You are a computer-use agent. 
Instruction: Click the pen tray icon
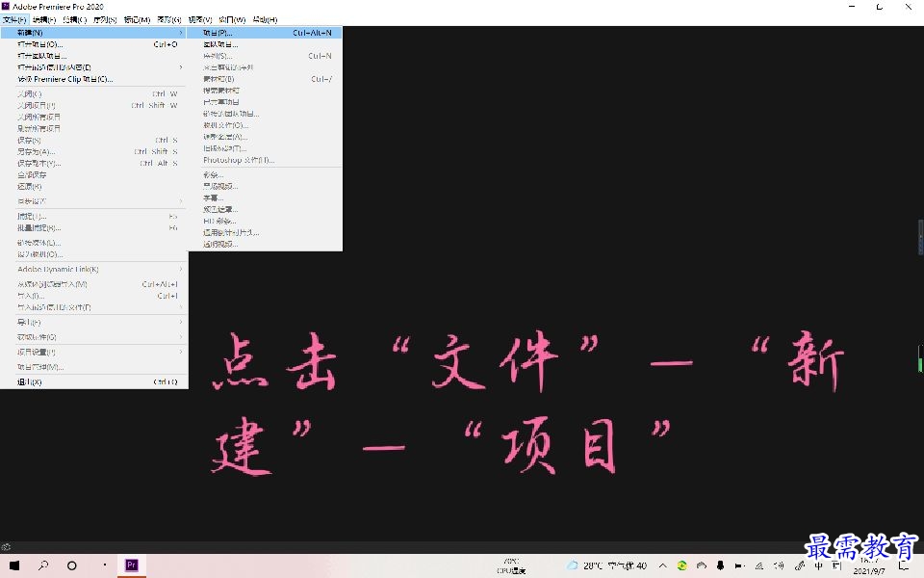[x=800, y=565]
